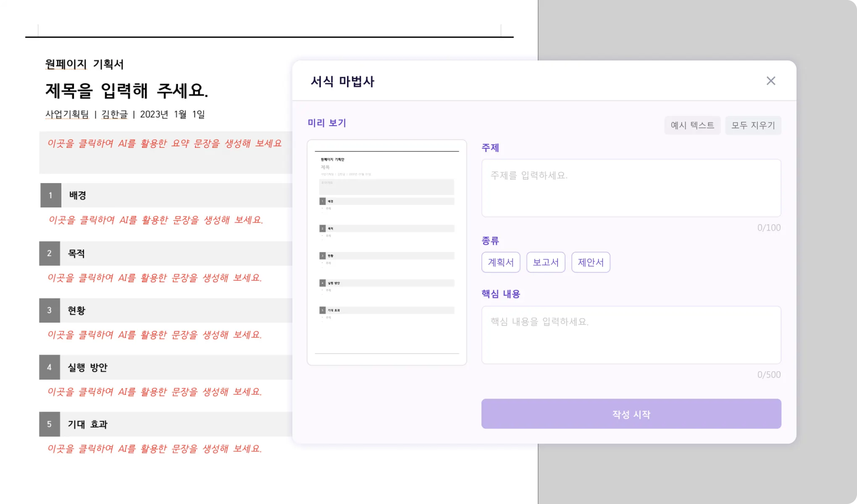Click the AI sentence placeholder under 배경

[156, 220]
